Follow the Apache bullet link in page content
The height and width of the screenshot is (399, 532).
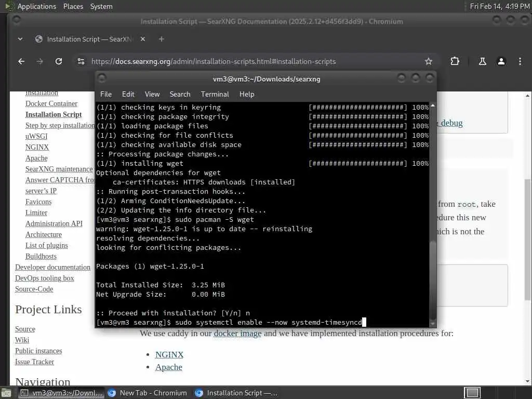pos(169,367)
